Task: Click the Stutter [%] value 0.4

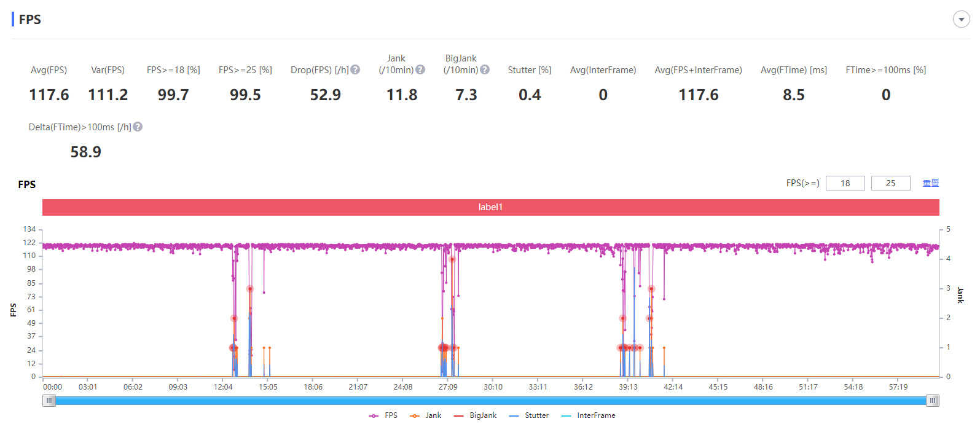Action: pyautogui.click(x=530, y=95)
